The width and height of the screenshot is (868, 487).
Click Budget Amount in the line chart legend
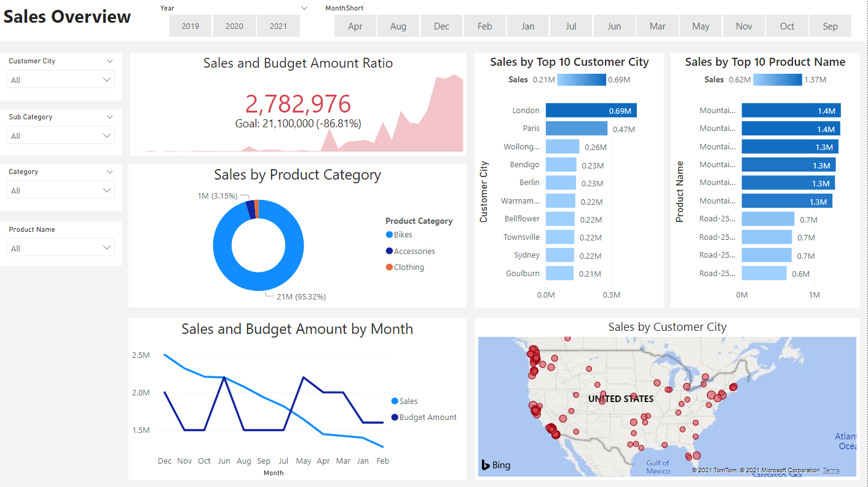424,417
